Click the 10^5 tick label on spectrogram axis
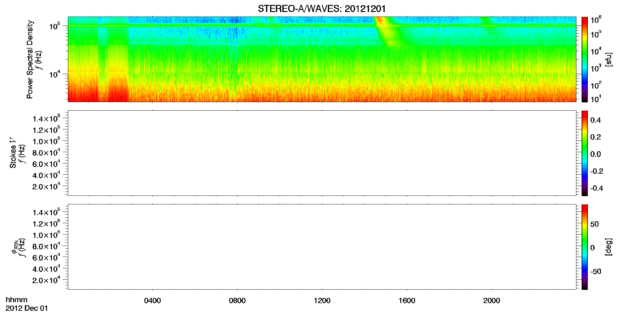This screenshot has height=332, width=644. (x=54, y=26)
